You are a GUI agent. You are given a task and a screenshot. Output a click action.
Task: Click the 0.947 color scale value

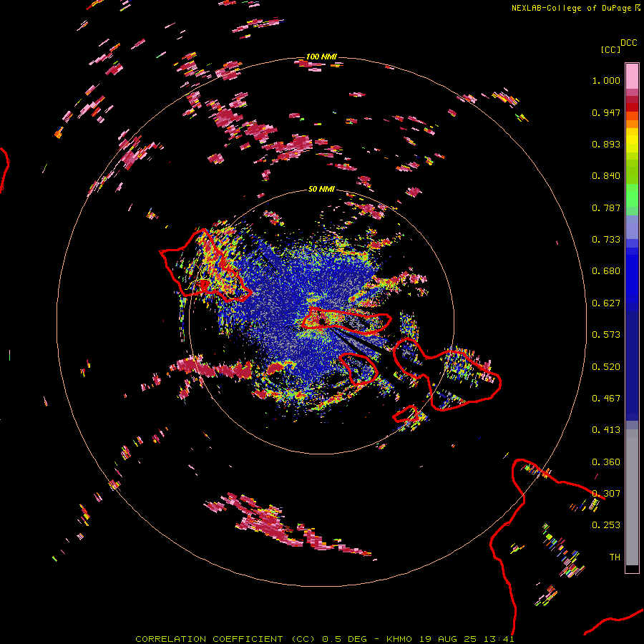tap(606, 112)
